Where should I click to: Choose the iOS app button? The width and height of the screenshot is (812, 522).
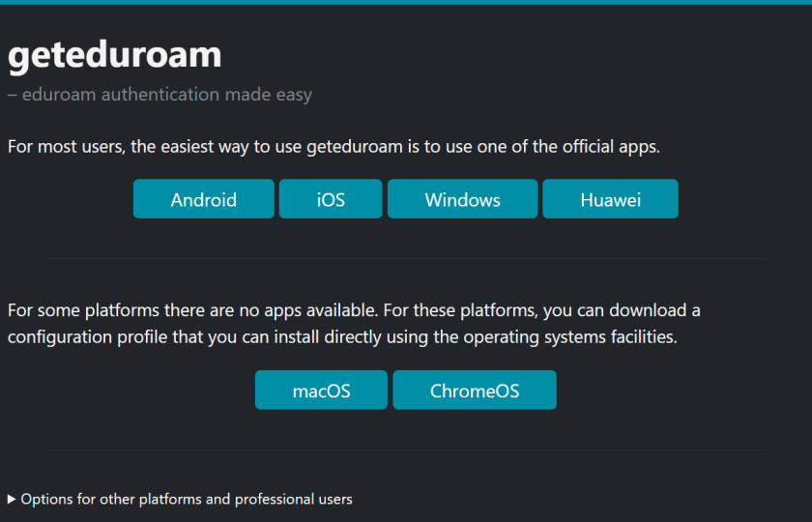[x=331, y=199]
